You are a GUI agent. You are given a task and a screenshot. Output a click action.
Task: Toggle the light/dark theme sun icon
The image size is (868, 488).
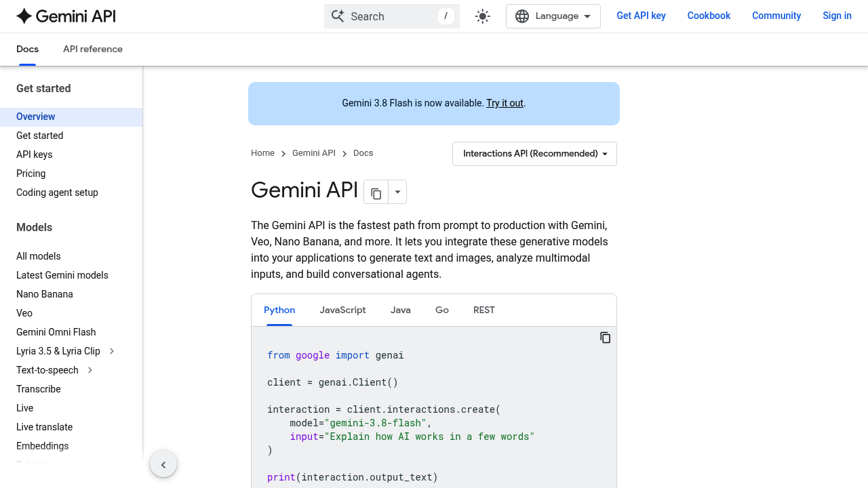tap(483, 16)
